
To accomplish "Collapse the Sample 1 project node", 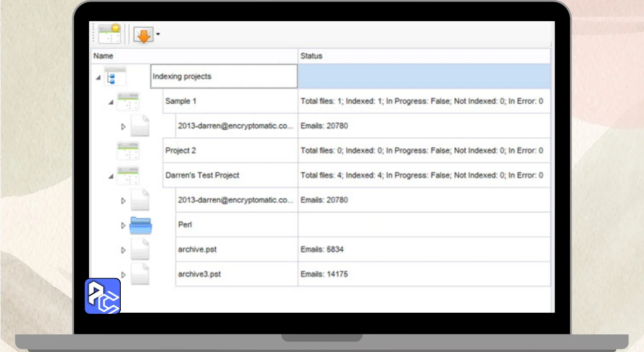I will (x=111, y=102).
